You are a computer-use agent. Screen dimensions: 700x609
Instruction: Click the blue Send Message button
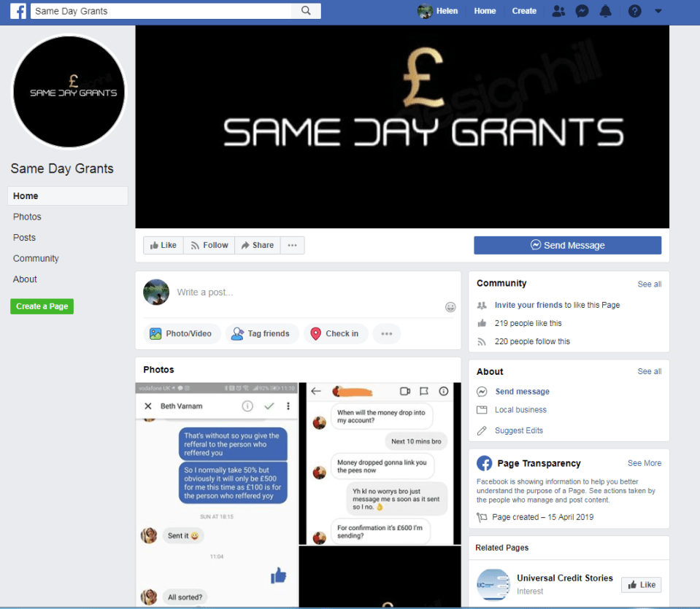567,245
